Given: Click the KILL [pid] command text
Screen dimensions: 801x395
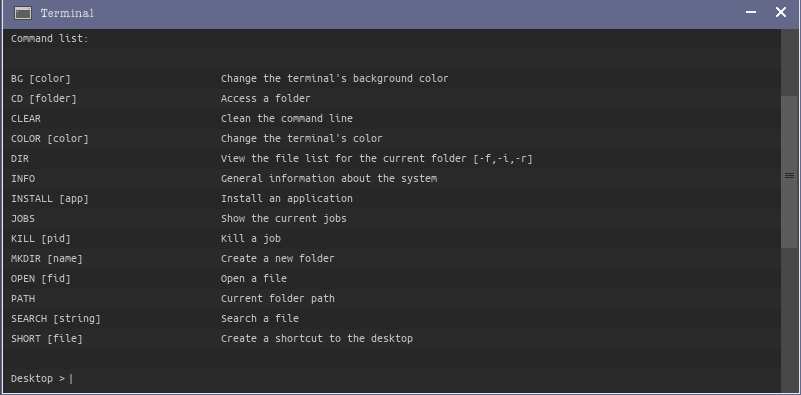Looking at the screenshot, I should [x=41, y=239].
